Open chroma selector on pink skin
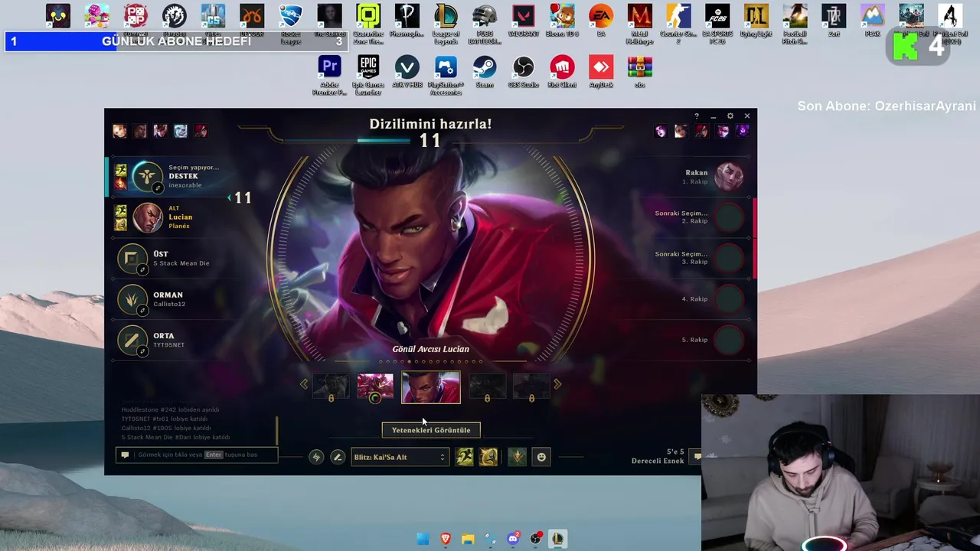 [x=374, y=398]
